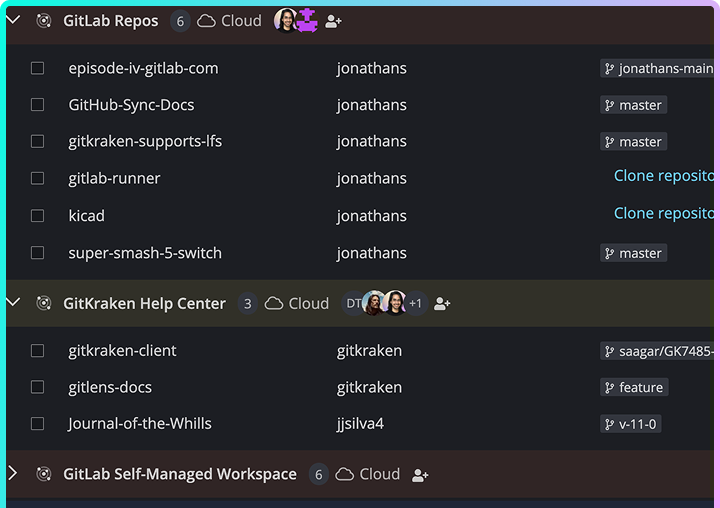Click Clone repository link for kicad
This screenshot has height=508, width=720.
pos(664,213)
